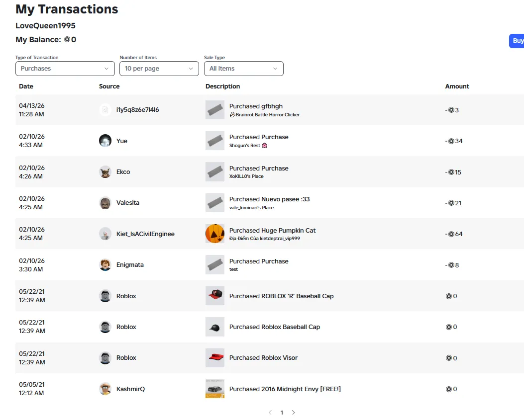The width and height of the screenshot is (524, 420).
Task: Open the Type of Transaction dropdown
Action: pos(65,69)
